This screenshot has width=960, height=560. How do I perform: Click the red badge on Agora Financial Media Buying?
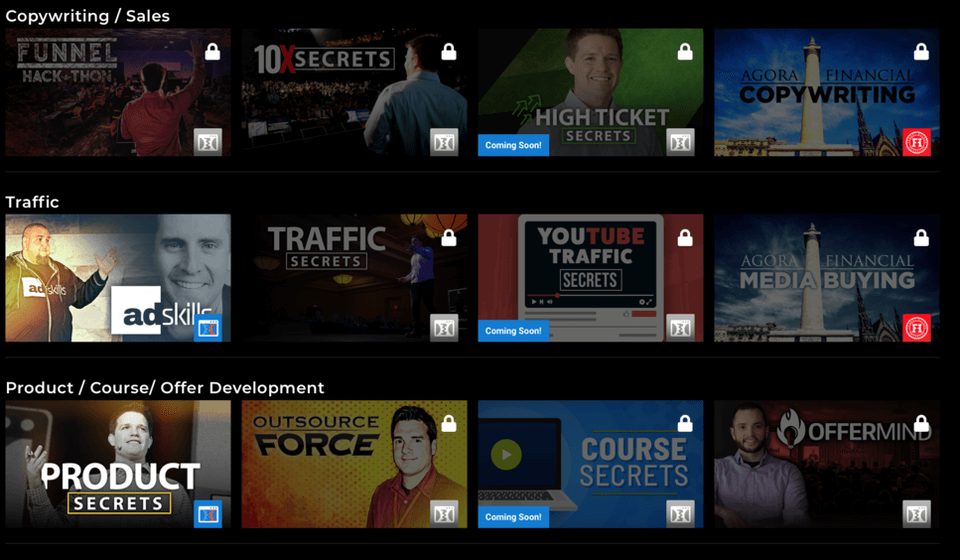[x=916, y=329]
